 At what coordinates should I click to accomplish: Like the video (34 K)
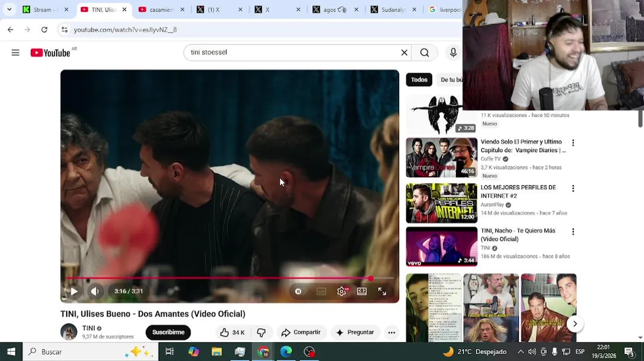coord(232,332)
